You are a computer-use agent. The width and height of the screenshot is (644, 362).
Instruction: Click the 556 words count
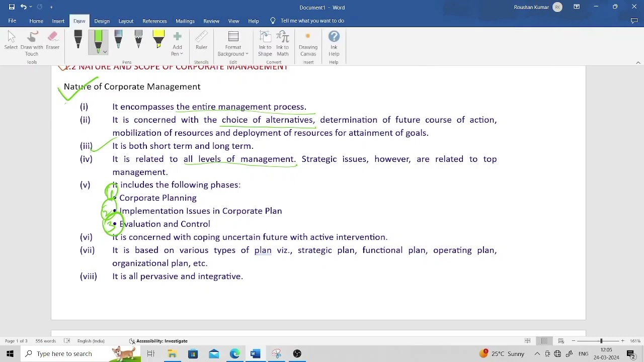[46, 341]
